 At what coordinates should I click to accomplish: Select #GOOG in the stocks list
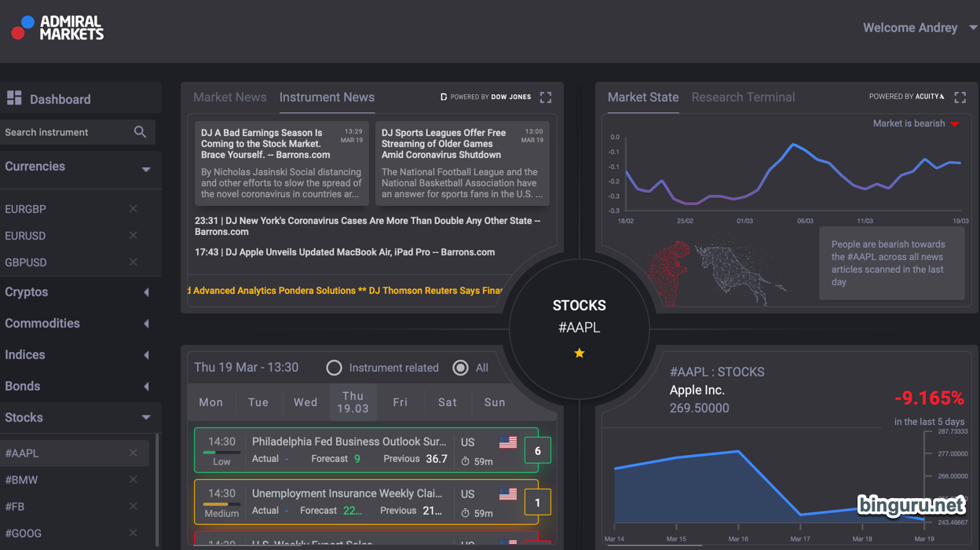click(23, 533)
